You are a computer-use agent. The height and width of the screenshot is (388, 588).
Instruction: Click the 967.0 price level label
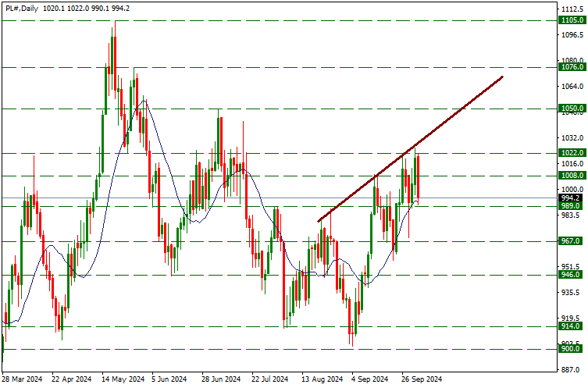[572, 241]
